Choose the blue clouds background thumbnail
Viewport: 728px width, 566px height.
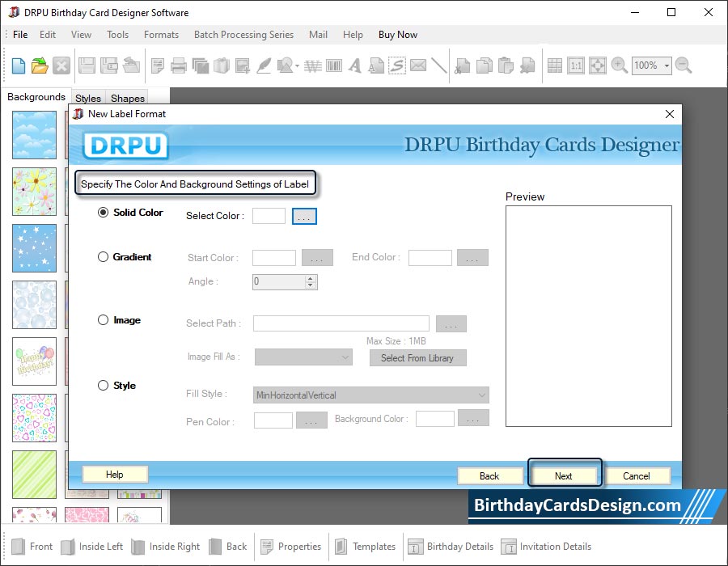[x=34, y=135]
